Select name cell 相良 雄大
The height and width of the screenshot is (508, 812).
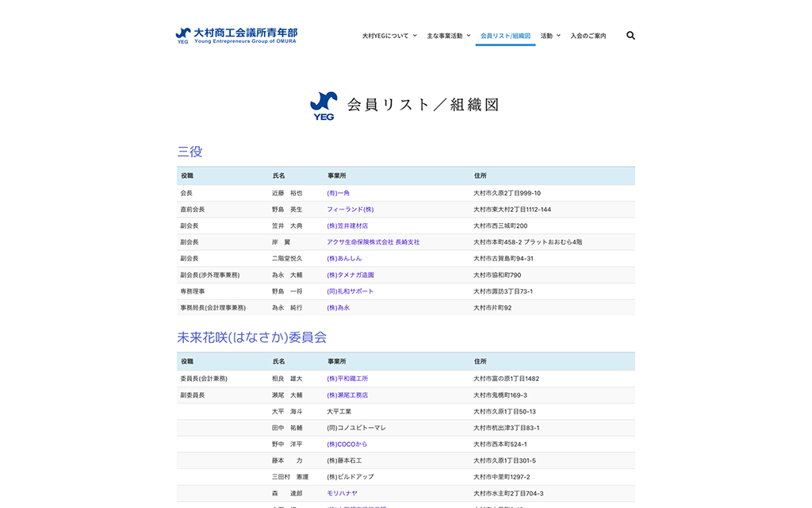pos(287,379)
